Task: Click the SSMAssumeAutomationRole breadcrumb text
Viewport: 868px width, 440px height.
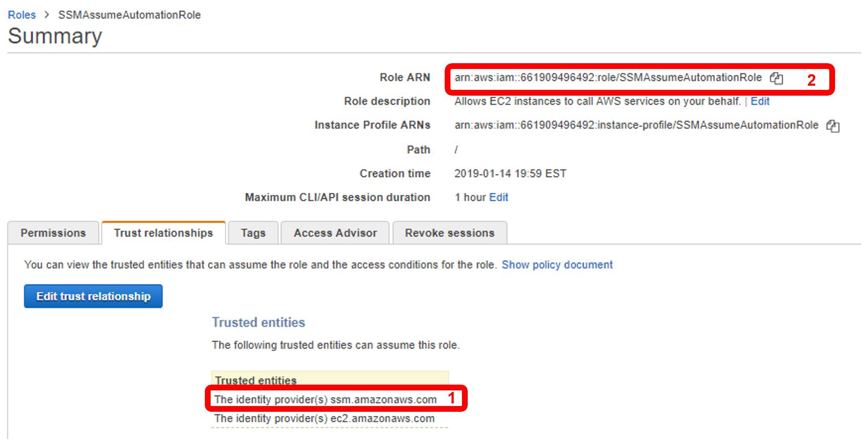Action: pyautogui.click(x=129, y=15)
